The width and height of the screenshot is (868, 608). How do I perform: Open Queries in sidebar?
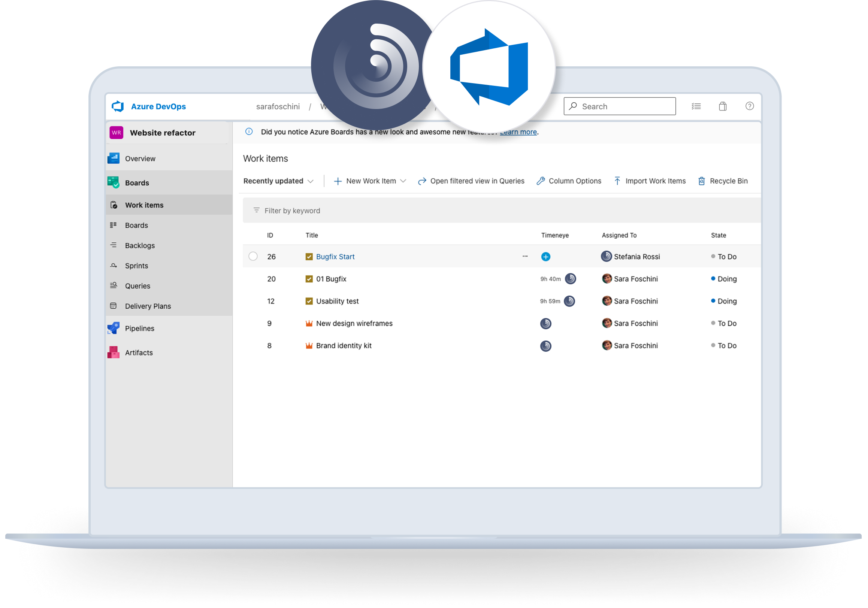(169, 286)
